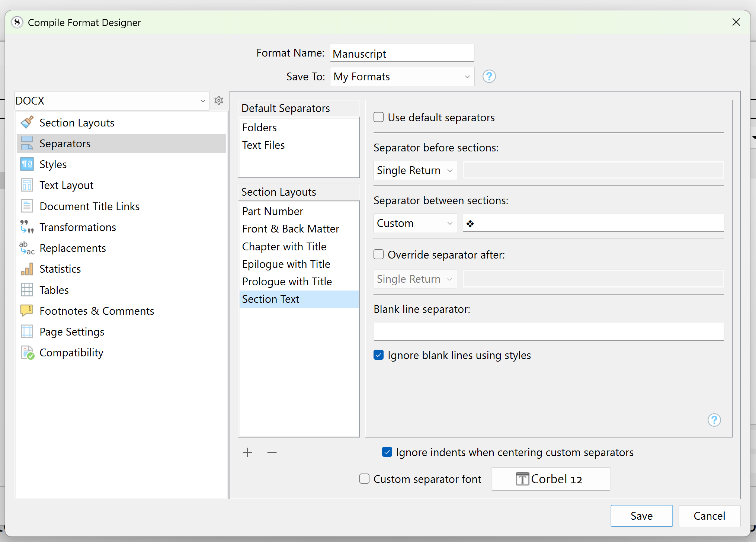Click the Section Layouts paintbrush icon
The width and height of the screenshot is (756, 542).
[27, 122]
